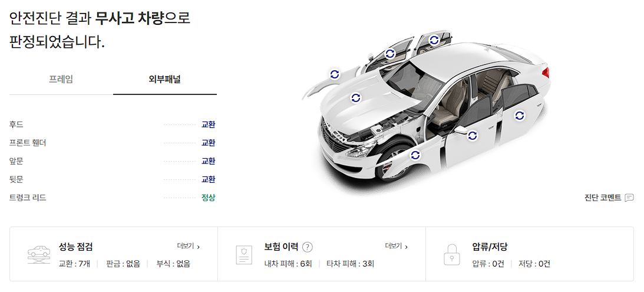644x292 pixels.
Task: Click the replacement marker on far-side front door
Action: pos(390,54)
